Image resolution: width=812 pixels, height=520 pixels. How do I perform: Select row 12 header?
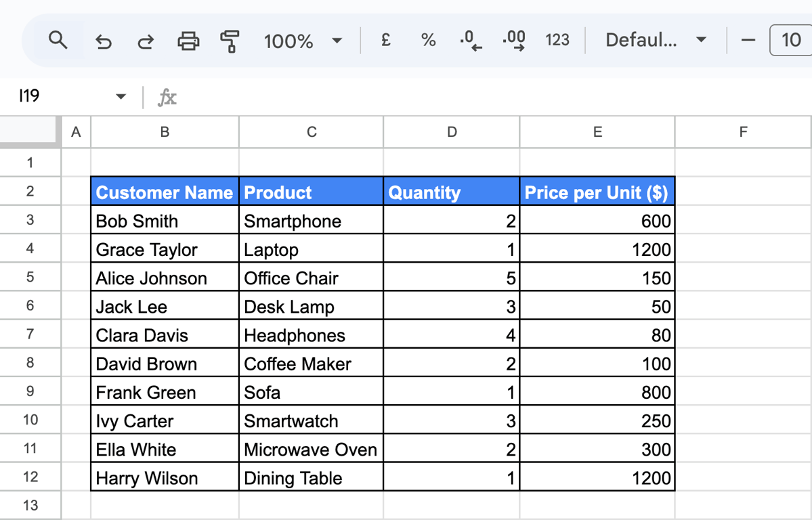(x=30, y=477)
